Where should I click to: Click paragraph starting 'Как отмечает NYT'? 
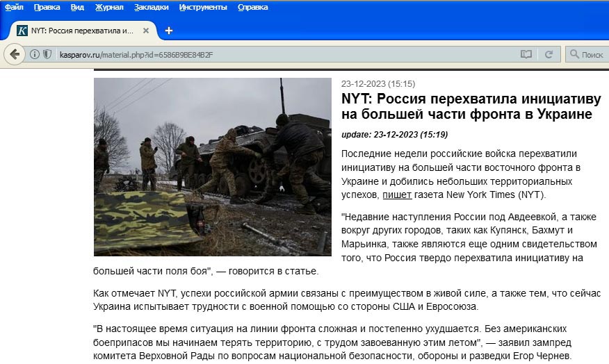coord(347,300)
